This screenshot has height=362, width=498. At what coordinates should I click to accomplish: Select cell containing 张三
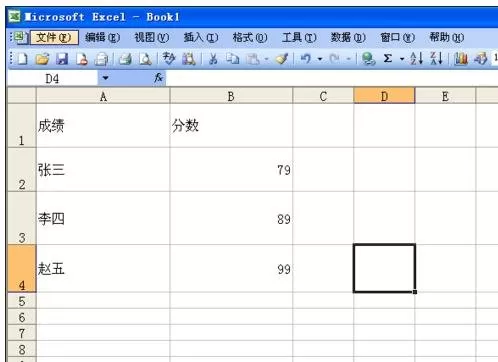click(x=103, y=170)
